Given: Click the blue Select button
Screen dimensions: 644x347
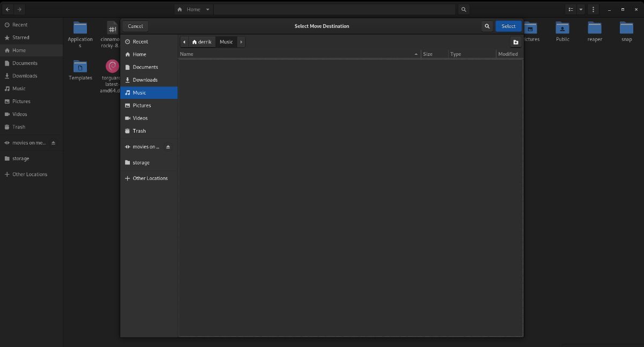Looking at the screenshot, I should click(x=508, y=26).
